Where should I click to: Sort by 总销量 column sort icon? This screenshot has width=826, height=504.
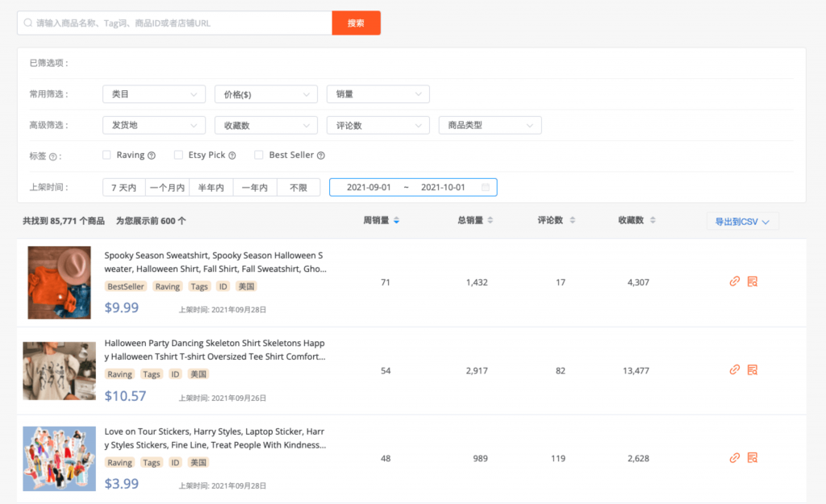490,221
